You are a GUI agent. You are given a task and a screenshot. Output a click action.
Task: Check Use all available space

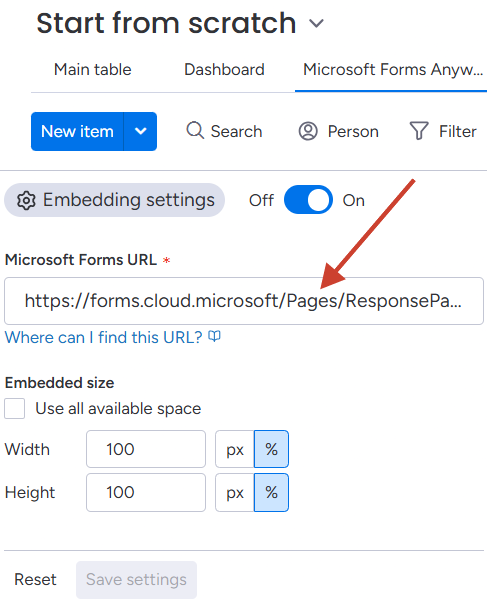(14, 408)
